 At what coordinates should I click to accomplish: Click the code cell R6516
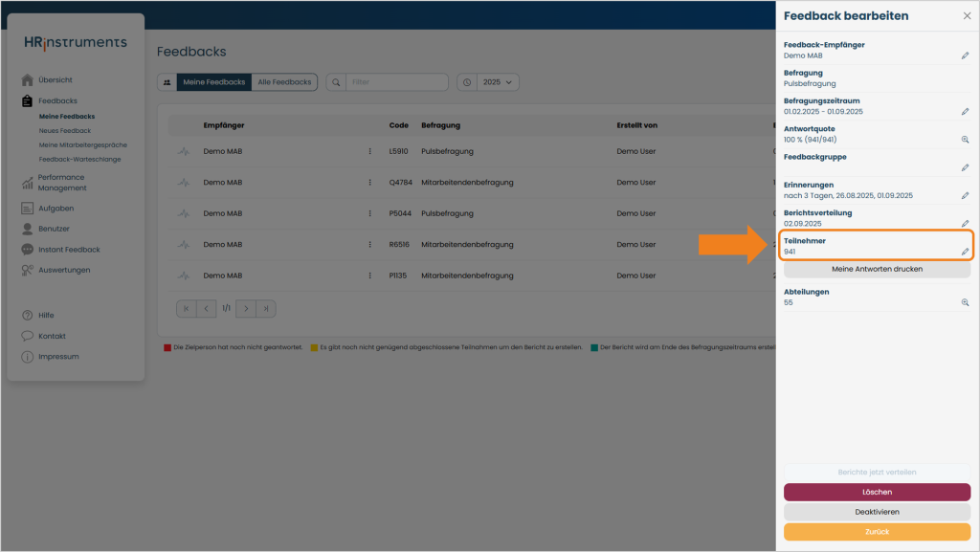(399, 245)
